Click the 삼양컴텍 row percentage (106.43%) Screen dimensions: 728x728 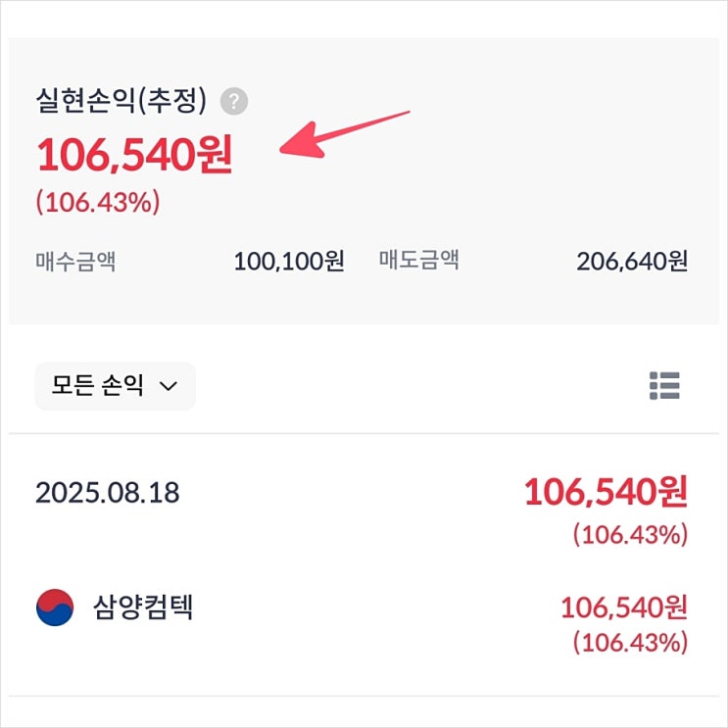(630, 643)
